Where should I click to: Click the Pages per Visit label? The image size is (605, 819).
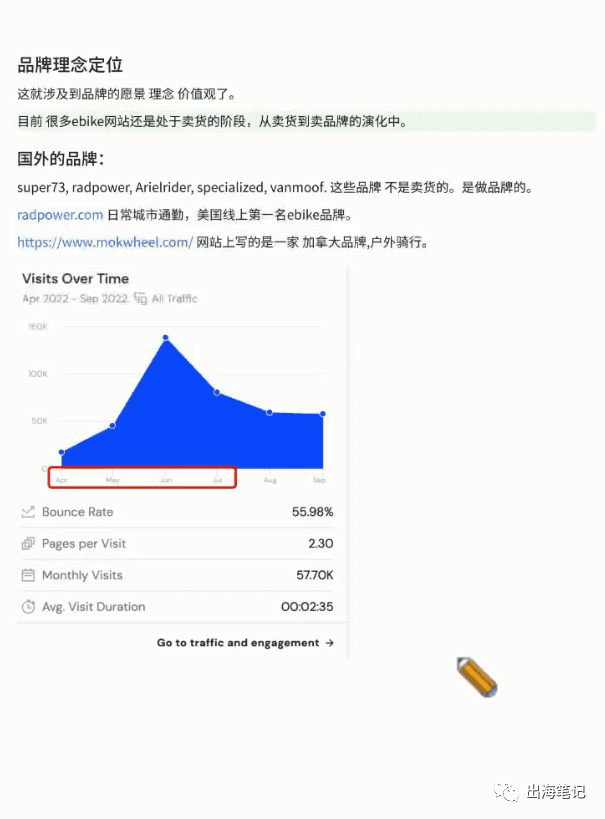tap(84, 544)
